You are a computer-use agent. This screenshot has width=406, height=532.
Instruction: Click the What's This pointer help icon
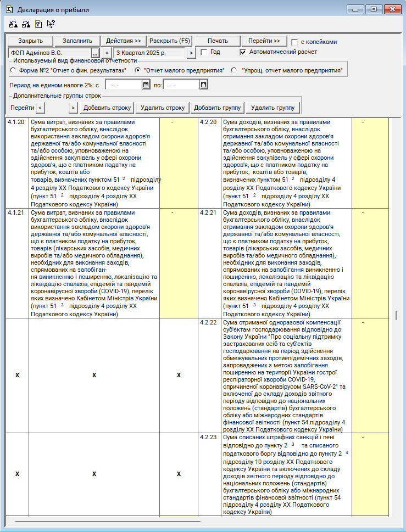pos(51,24)
